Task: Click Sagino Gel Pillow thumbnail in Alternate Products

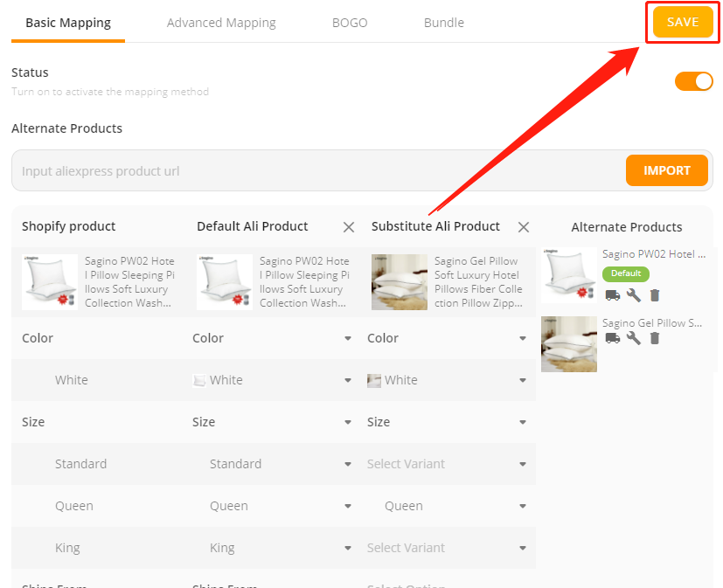Action: (569, 344)
